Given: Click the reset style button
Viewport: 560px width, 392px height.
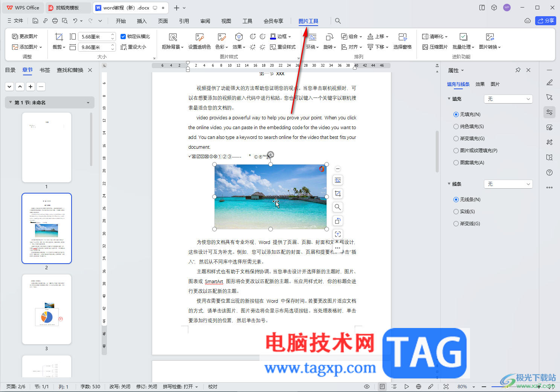Looking at the screenshot, I should pos(283,47).
